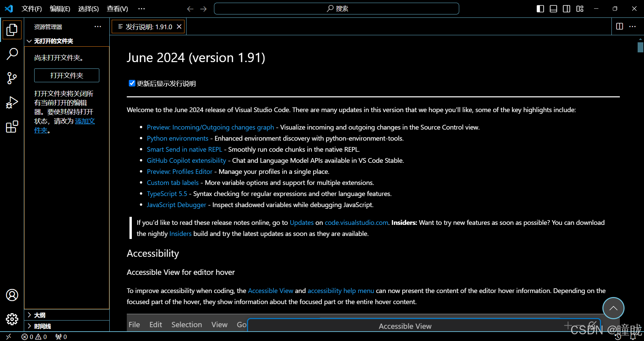Follow the Updates link
This screenshot has height=341, width=644.
coord(302,223)
